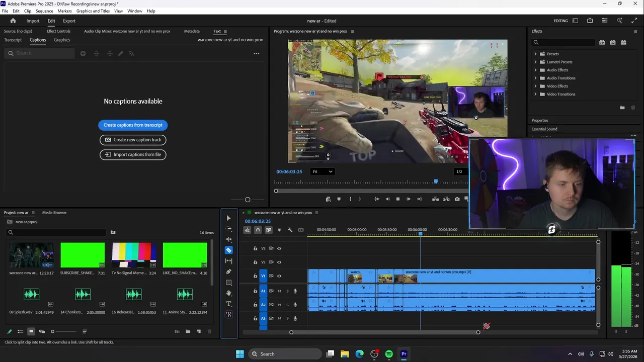Adjust Project panel thumbnail zoom slider

coord(52,331)
